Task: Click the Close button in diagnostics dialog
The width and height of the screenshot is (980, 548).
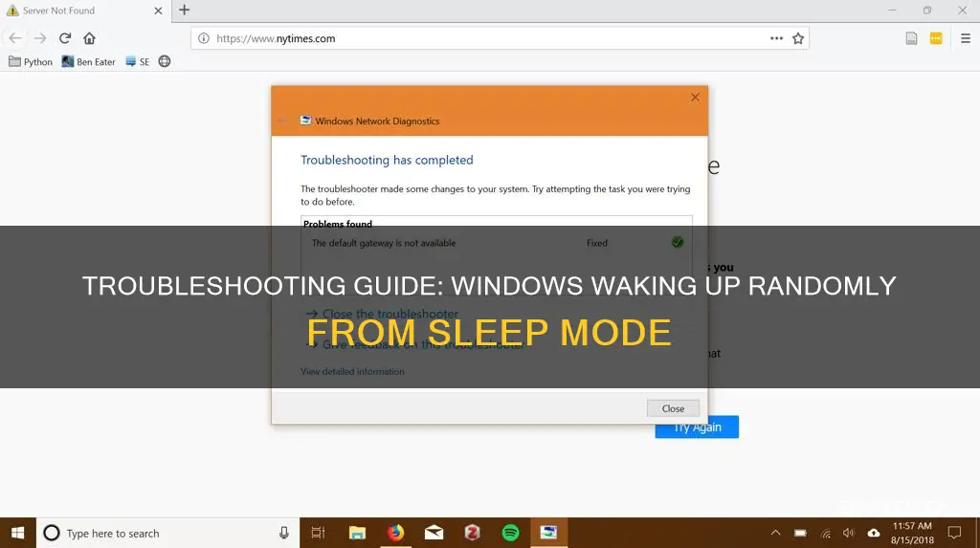Action: tap(673, 408)
